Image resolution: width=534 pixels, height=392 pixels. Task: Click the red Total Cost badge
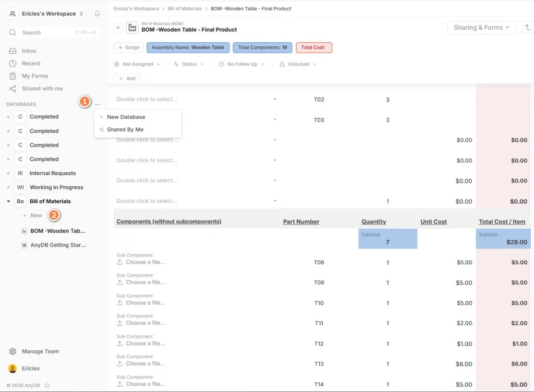tap(313, 47)
